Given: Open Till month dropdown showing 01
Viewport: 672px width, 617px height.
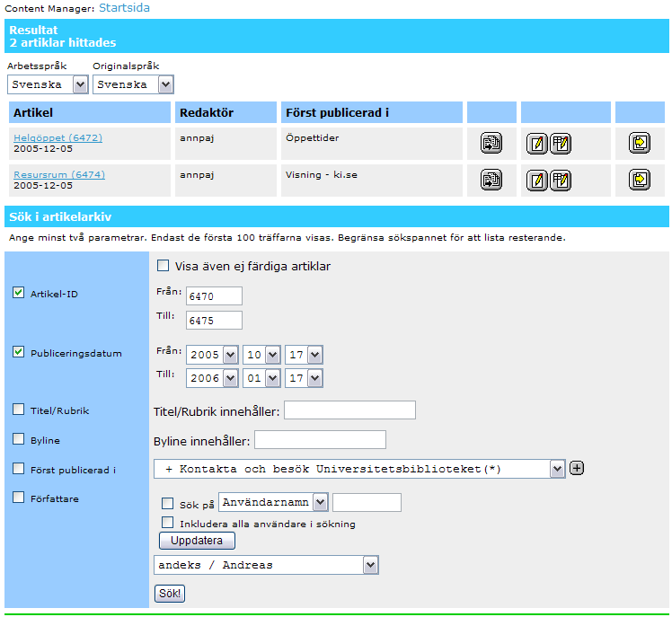Looking at the screenshot, I should 261,378.
